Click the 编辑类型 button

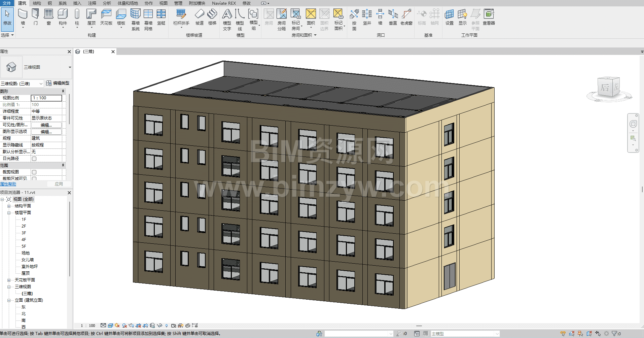click(58, 83)
